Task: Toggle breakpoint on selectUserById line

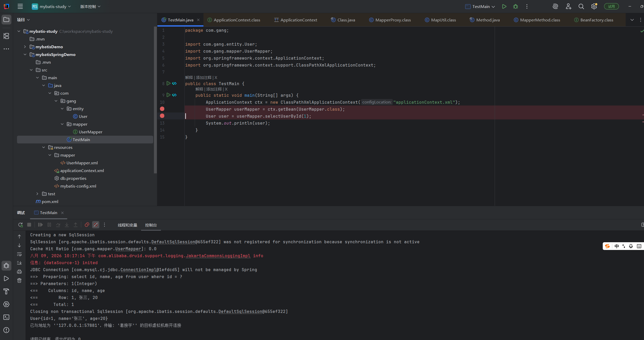Action: click(162, 116)
